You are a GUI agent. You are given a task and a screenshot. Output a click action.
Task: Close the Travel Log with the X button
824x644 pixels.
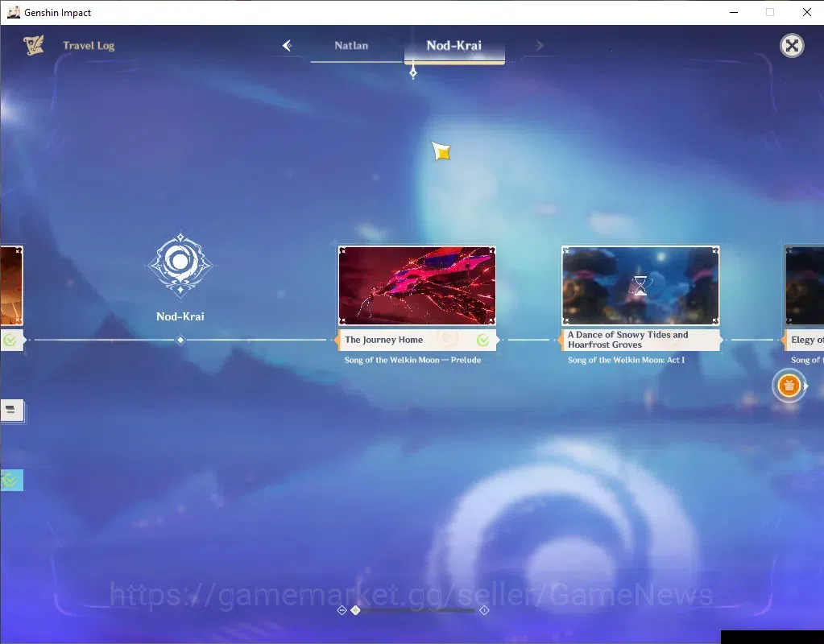[x=792, y=46]
